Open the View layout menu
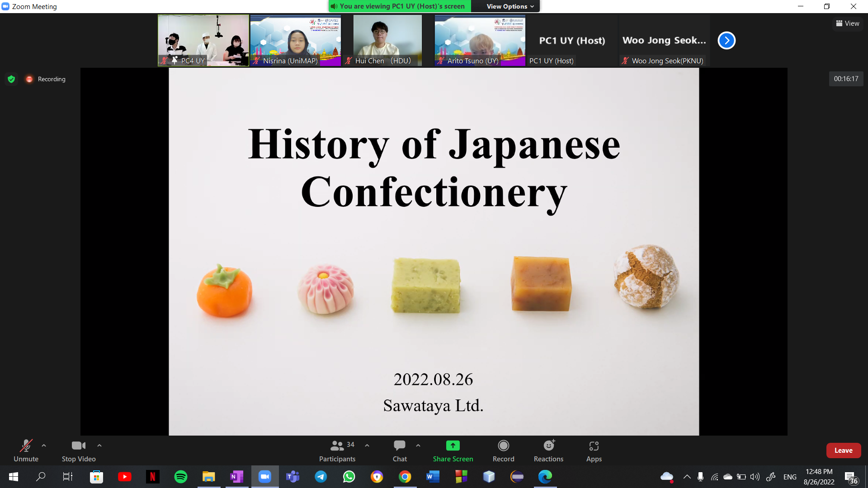Screen dimensions: 868x488 pyautogui.click(x=848, y=23)
